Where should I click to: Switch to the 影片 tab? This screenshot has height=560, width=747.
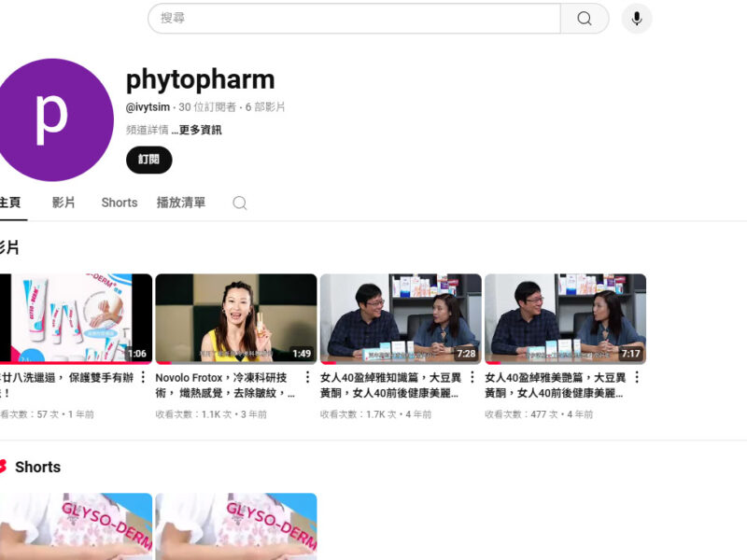tap(63, 203)
